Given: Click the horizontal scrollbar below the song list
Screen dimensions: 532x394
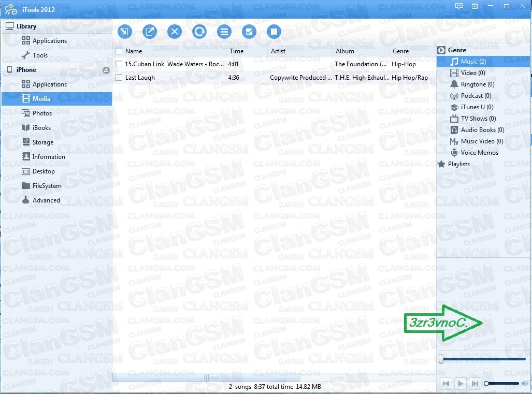Looking at the screenshot, I should tap(206, 377).
